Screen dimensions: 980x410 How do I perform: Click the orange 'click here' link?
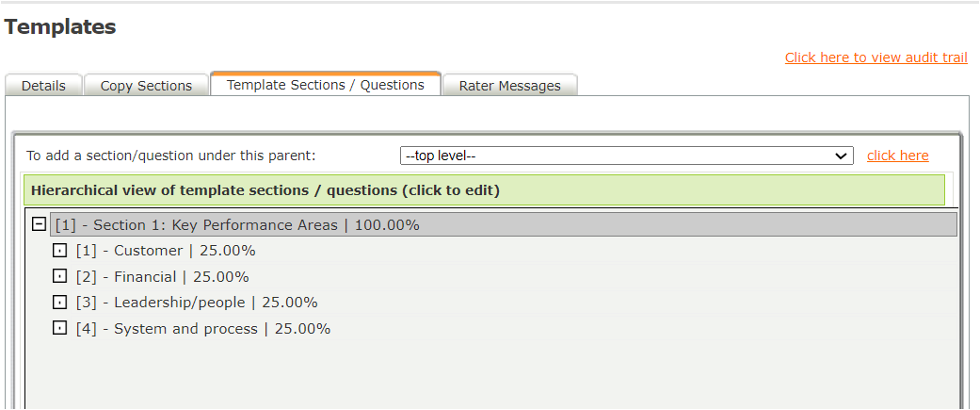pos(897,156)
